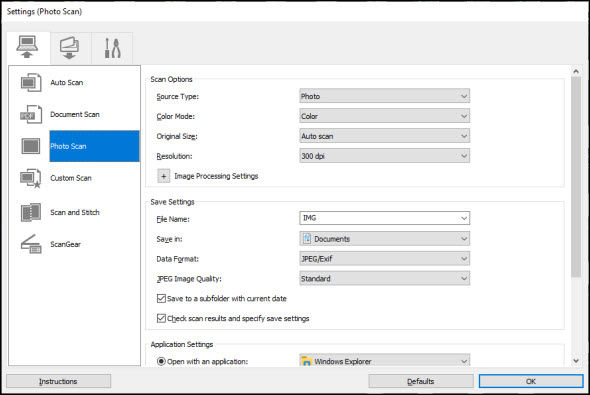Uncheck Check scan results and specify save settings

tap(161, 319)
